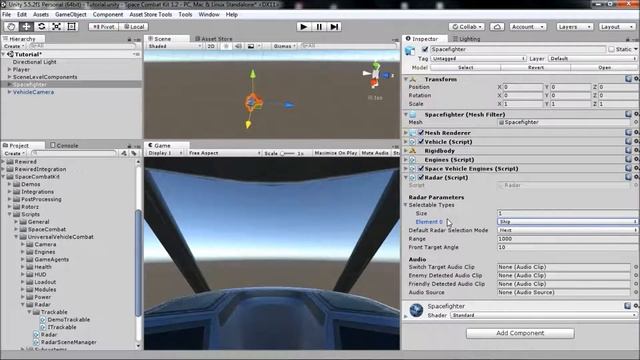The width and height of the screenshot is (640, 360).
Task: Disable the Mesh Renderer checkbox
Action: 421,133
